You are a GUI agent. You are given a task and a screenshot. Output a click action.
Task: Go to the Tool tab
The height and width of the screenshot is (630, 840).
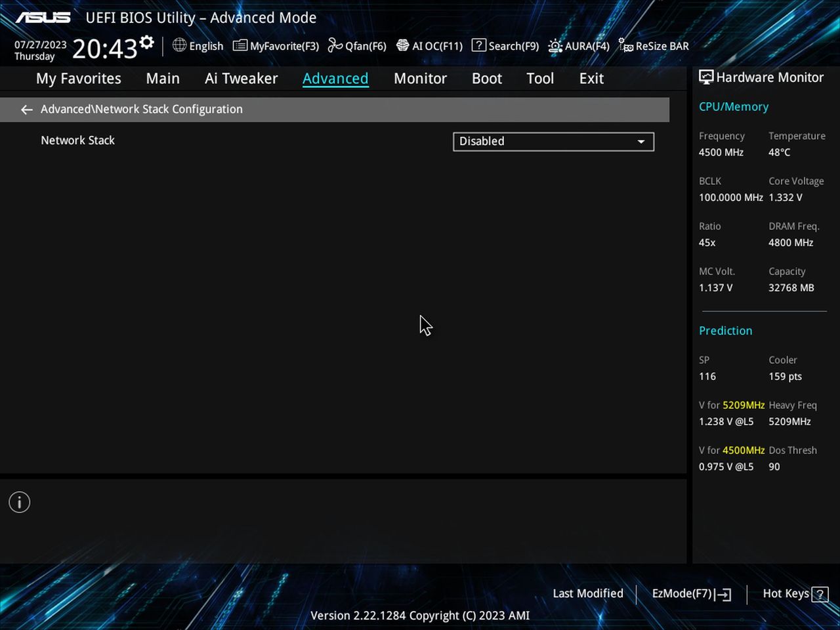point(540,79)
